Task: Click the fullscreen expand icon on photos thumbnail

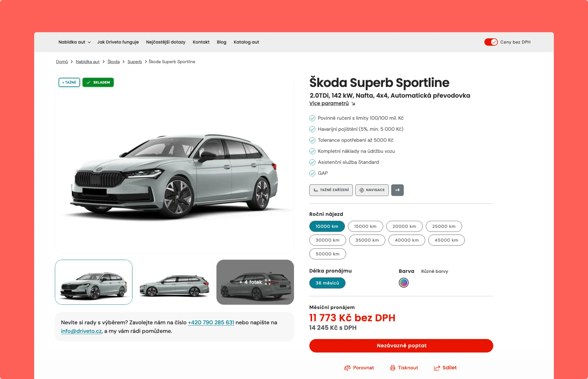Action: 267,282
